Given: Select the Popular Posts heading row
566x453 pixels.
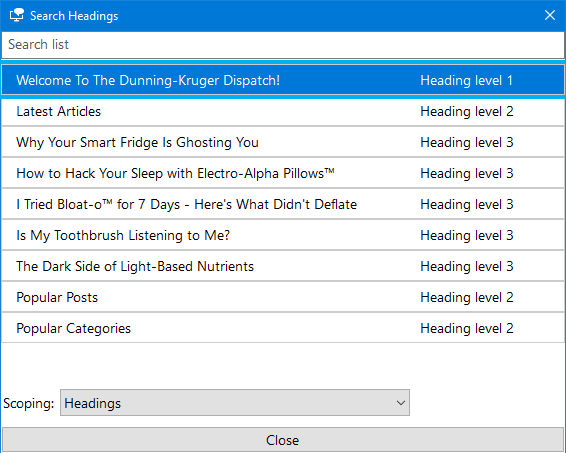Looking at the screenshot, I should [x=283, y=297].
